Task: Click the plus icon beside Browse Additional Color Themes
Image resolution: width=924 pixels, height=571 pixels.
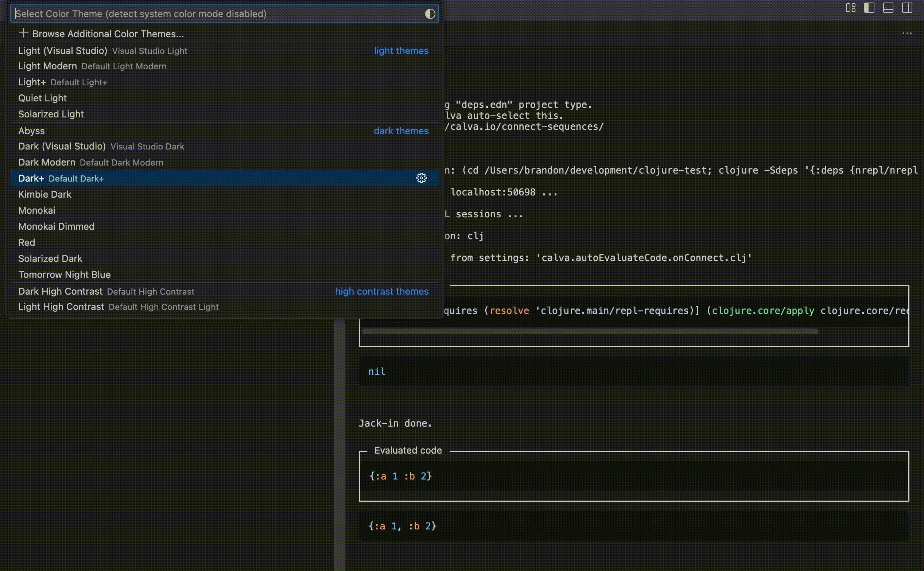Action: 24,33
